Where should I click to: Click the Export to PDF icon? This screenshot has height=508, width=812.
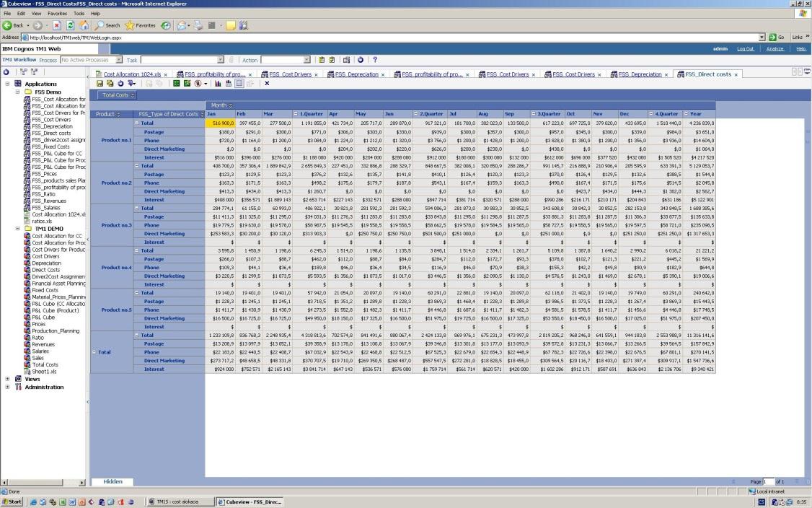[x=198, y=84]
